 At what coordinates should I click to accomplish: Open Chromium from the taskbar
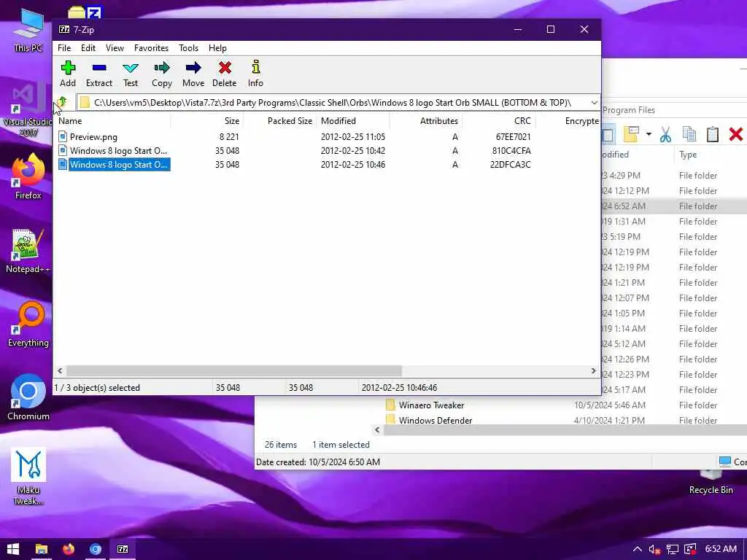pos(96,549)
